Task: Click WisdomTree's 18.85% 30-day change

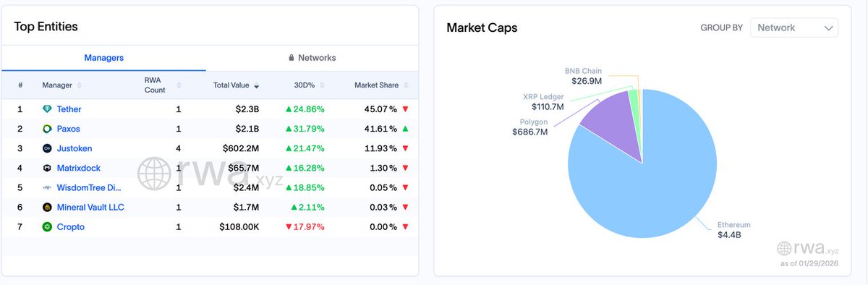Action: (x=305, y=187)
